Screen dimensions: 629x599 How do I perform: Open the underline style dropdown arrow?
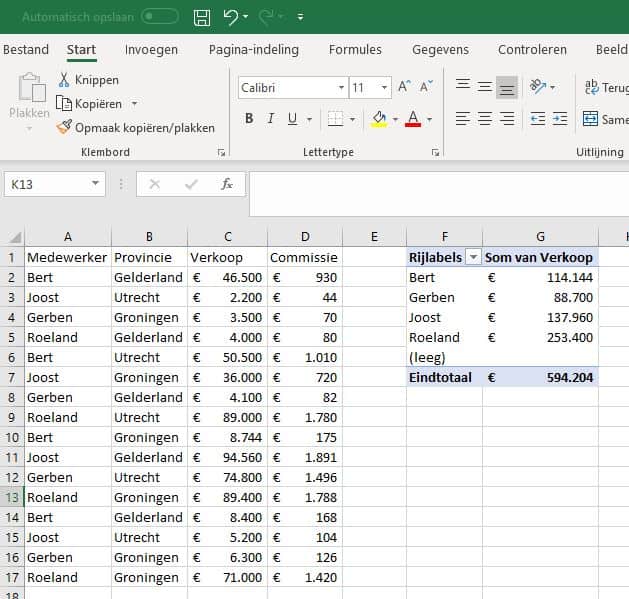[x=309, y=119]
